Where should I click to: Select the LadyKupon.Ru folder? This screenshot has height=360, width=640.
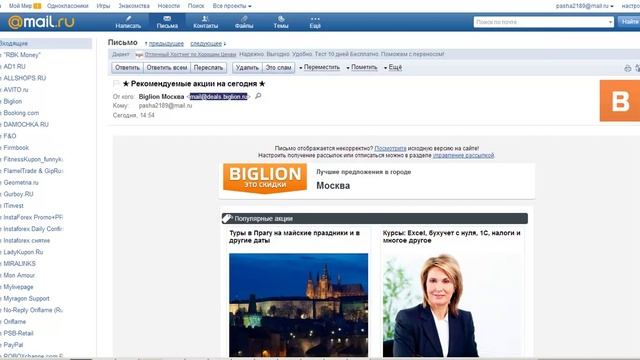click(23, 252)
